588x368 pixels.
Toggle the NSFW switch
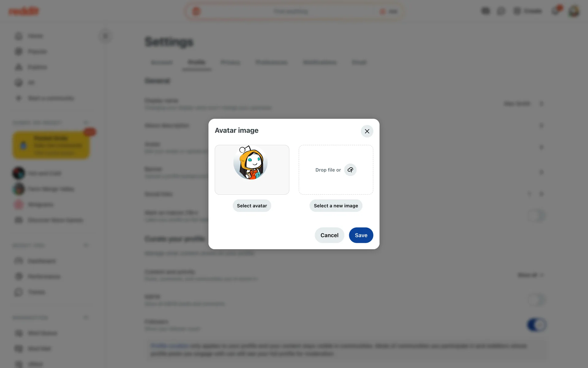pyautogui.click(x=537, y=300)
